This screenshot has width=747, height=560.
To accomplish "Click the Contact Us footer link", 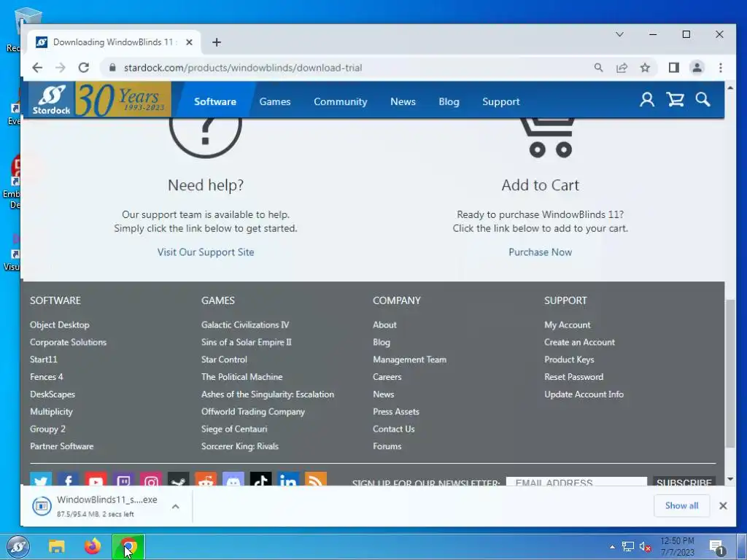I will [393, 429].
